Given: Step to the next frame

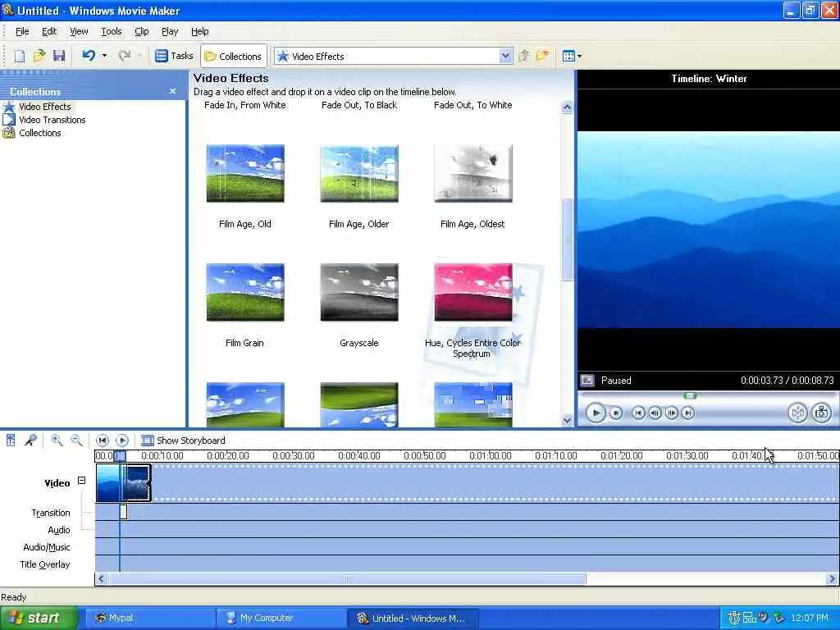Looking at the screenshot, I should (x=671, y=413).
